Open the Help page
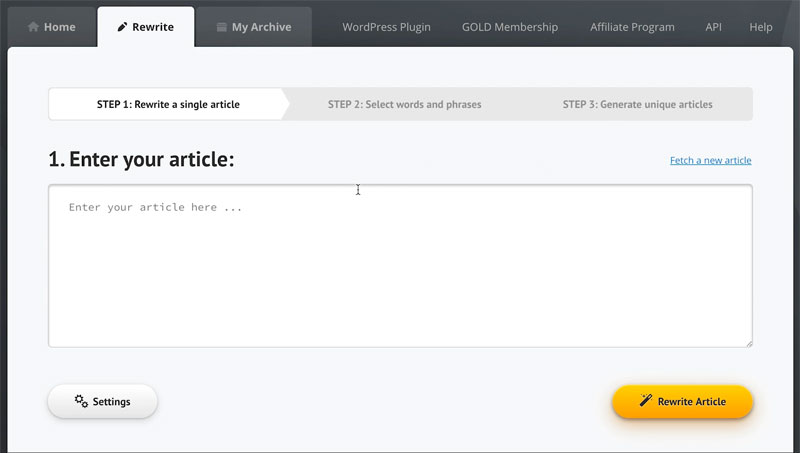This screenshot has height=453, width=800. click(x=761, y=27)
